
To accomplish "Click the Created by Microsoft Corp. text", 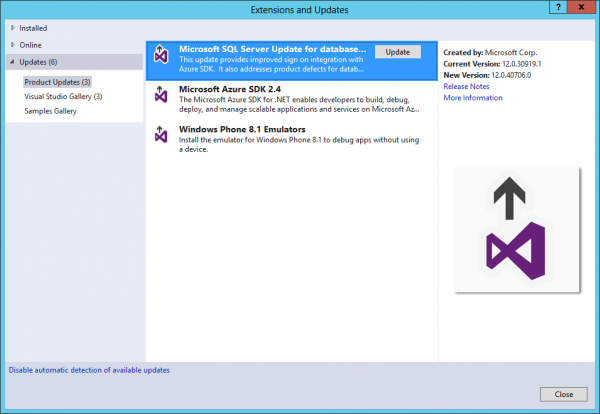I will point(490,52).
